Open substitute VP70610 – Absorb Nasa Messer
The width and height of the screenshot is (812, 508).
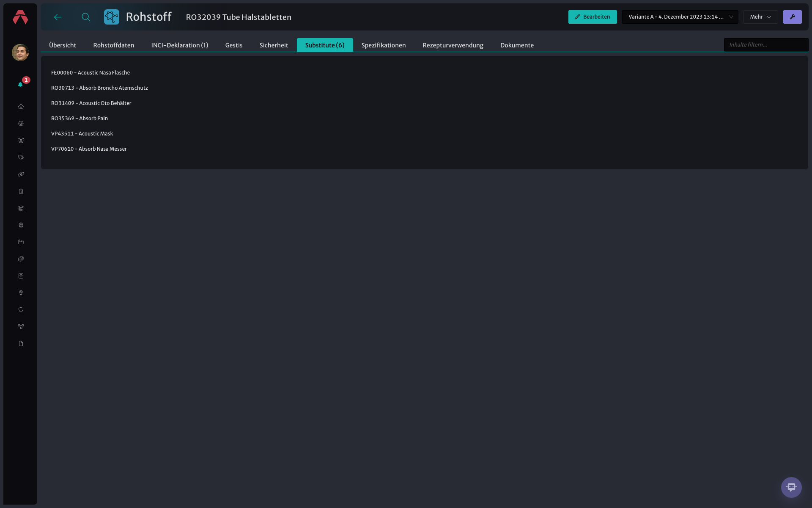[x=89, y=149]
